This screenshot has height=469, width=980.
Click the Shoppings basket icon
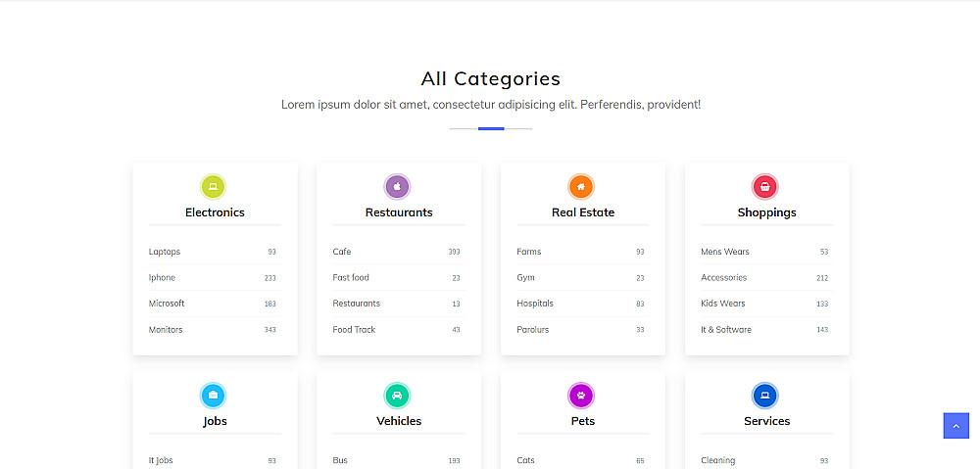(765, 186)
